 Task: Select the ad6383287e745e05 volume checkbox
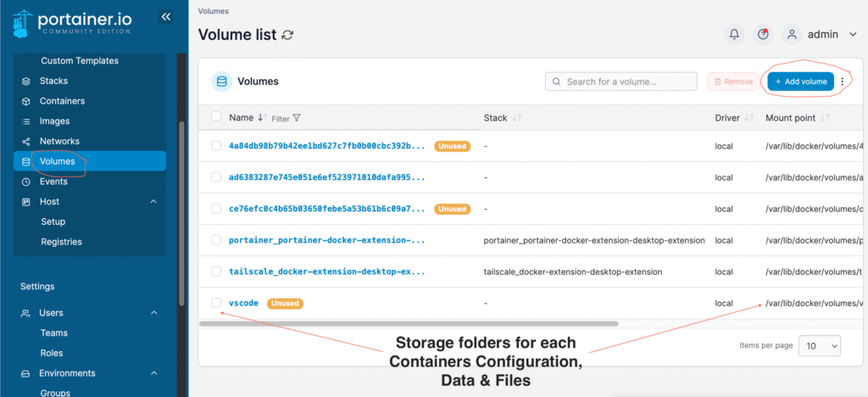pyautogui.click(x=216, y=177)
